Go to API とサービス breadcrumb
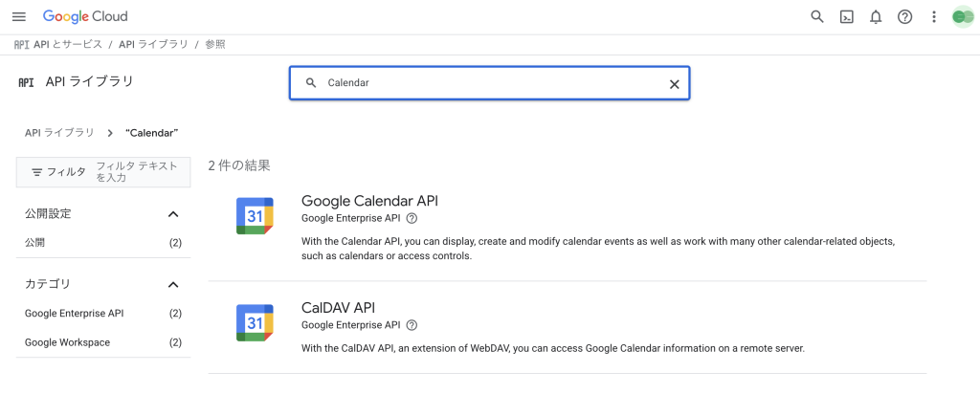The width and height of the screenshot is (980, 416). [68, 44]
